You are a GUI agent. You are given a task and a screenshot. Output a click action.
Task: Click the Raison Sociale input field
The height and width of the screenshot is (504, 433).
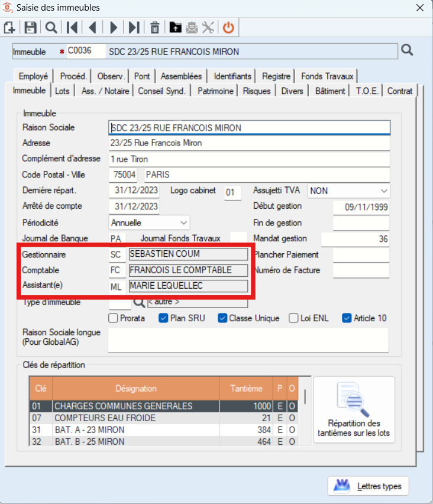tap(250, 128)
